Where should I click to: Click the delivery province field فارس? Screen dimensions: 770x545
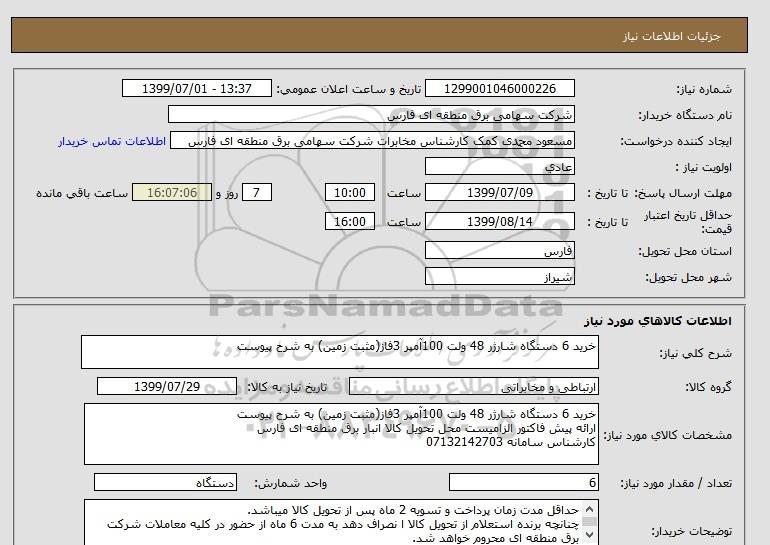click(x=499, y=250)
